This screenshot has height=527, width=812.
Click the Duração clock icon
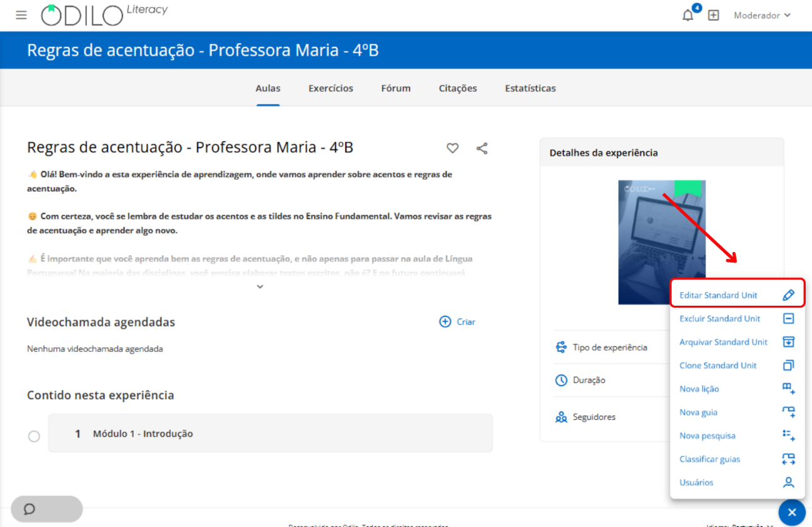pyautogui.click(x=561, y=380)
